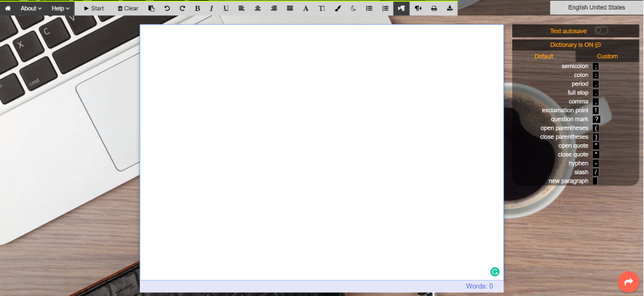
Task: Toggle italic formatting
Action: point(211,8)
